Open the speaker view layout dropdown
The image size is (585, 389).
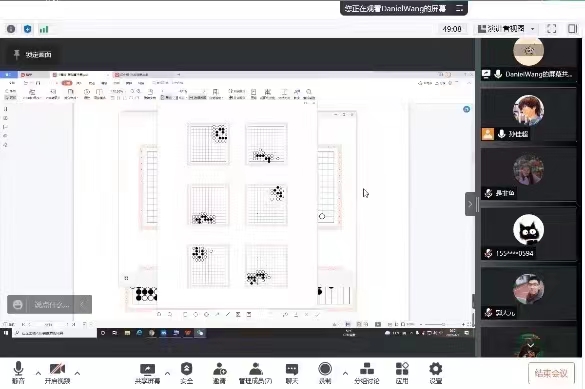[507, 29]
